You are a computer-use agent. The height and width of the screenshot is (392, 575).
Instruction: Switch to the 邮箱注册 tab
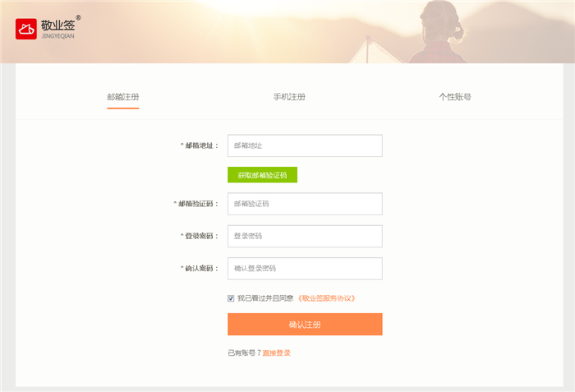pos(122,97)
